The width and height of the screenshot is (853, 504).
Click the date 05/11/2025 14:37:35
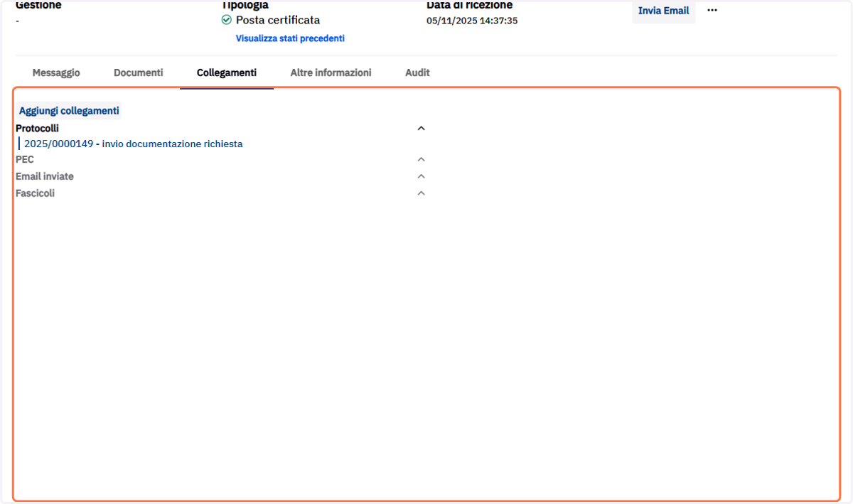tap(472, 21)
